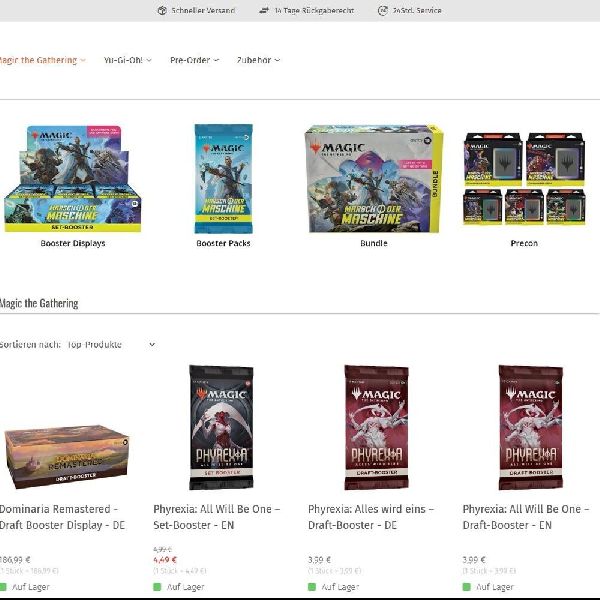Click the 24 Std. Service clock icon
Screen dimensions: 600x600
tap(383, 10)
